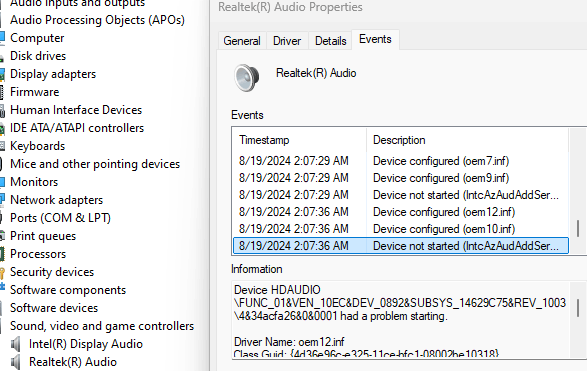Screen dimensions: 587x371
Task: Select the 2:07:29 AM Device not started event
Action: click(x=401, y=195)
